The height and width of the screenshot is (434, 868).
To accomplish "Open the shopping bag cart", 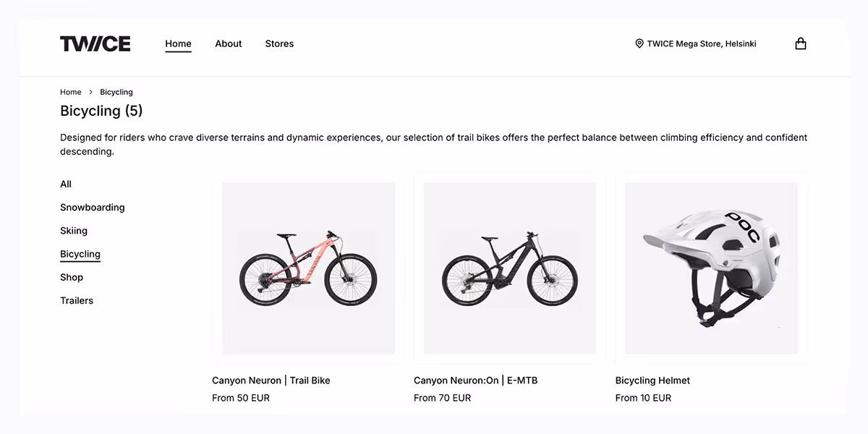I will (x=800, y=44).
